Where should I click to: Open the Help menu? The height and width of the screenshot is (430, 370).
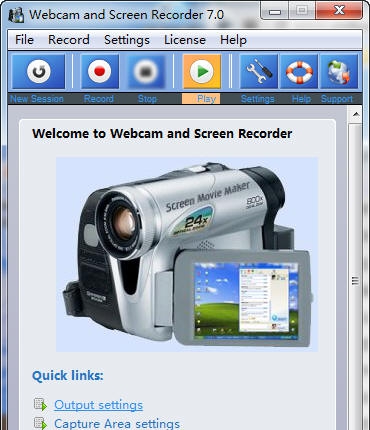click(x=233, y=40)
